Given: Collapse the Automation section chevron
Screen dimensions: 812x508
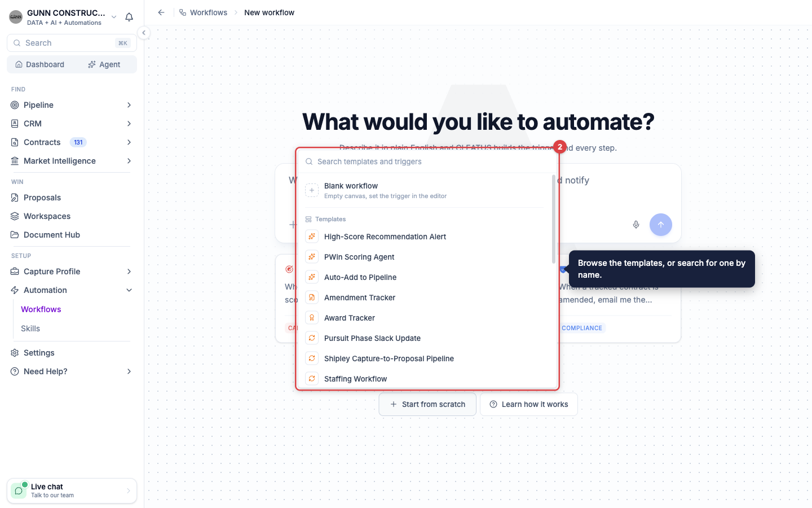Looking at the screenshot, I should pyautogui.click(x=129, y=290).
